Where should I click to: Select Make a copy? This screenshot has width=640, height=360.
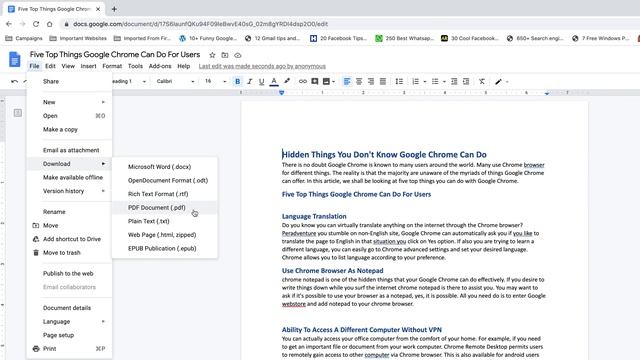[x=69, y=129]
